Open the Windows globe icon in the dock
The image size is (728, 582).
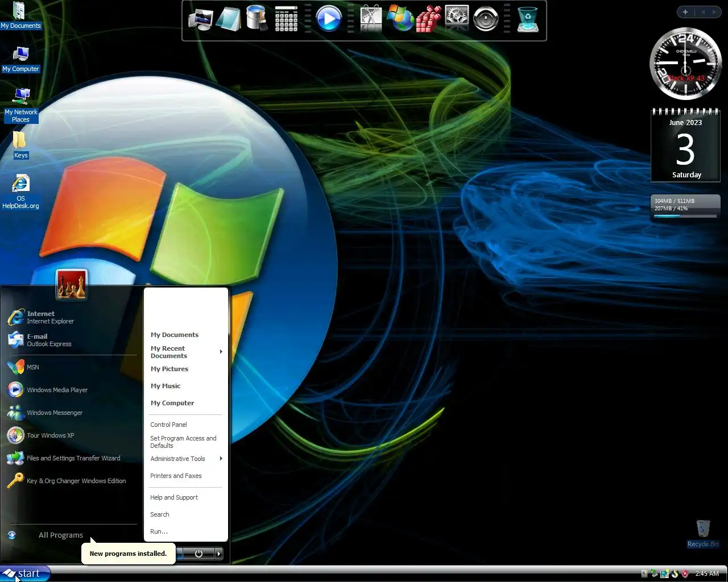pos(400,19)
